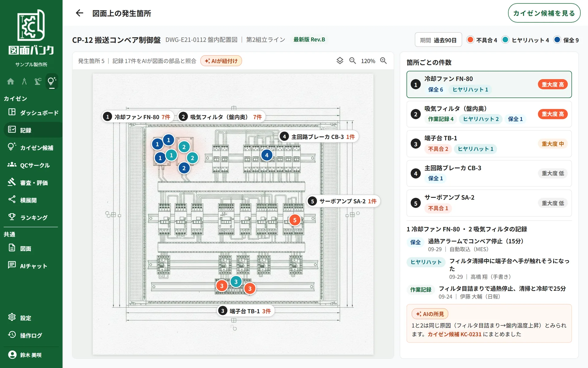Click the AIが紐付け badge
Viewport: 588px width, 368px height.
(x=221, y=61)
